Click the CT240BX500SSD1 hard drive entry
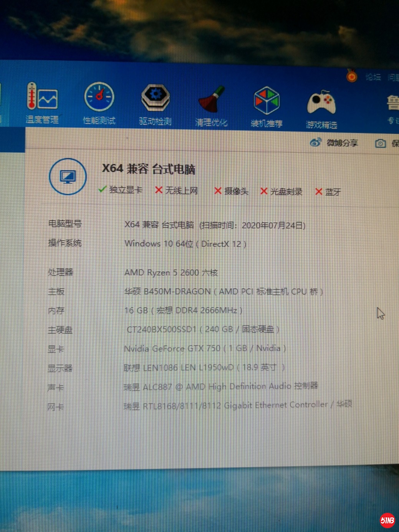 pos(202,329)
